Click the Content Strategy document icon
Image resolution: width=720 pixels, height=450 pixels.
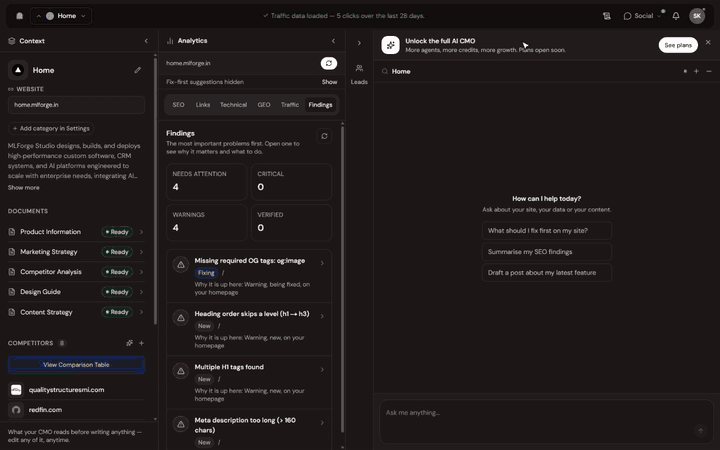[11, 312]
